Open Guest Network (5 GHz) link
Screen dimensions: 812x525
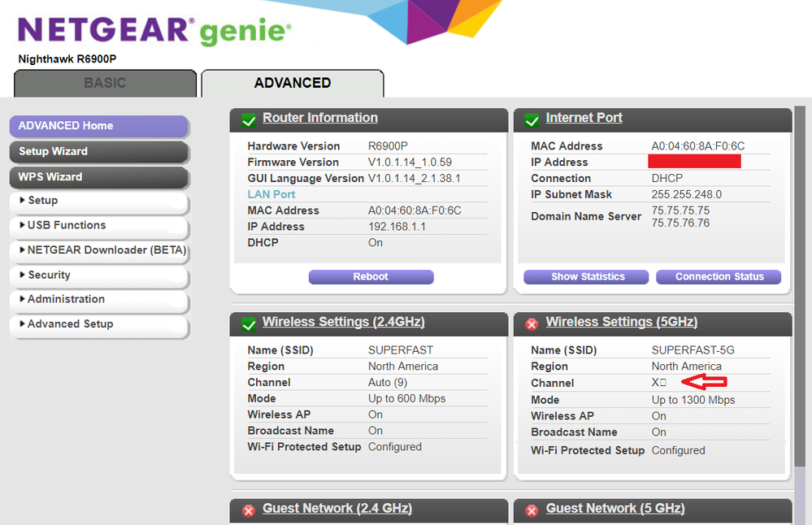click(615, 509)
